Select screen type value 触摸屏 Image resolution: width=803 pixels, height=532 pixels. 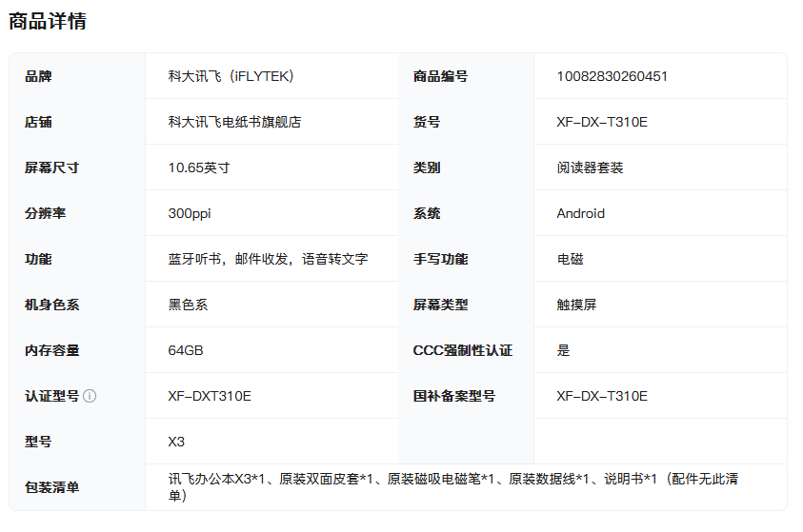pyautogui.click(x=576, y=305)
